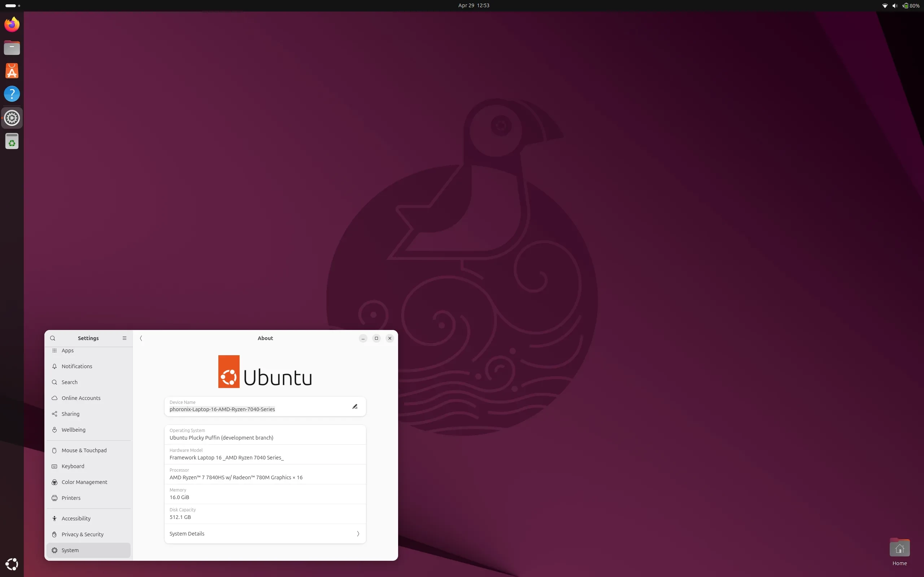Open Online Accounts settings panel
This screenshot has height=577, width=924.
tap(81, 398)
